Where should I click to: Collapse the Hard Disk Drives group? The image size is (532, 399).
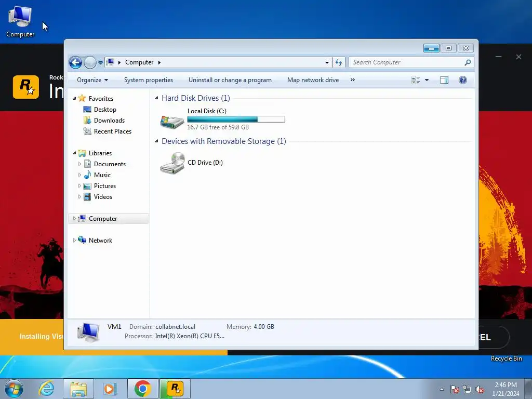pos(157,98)
